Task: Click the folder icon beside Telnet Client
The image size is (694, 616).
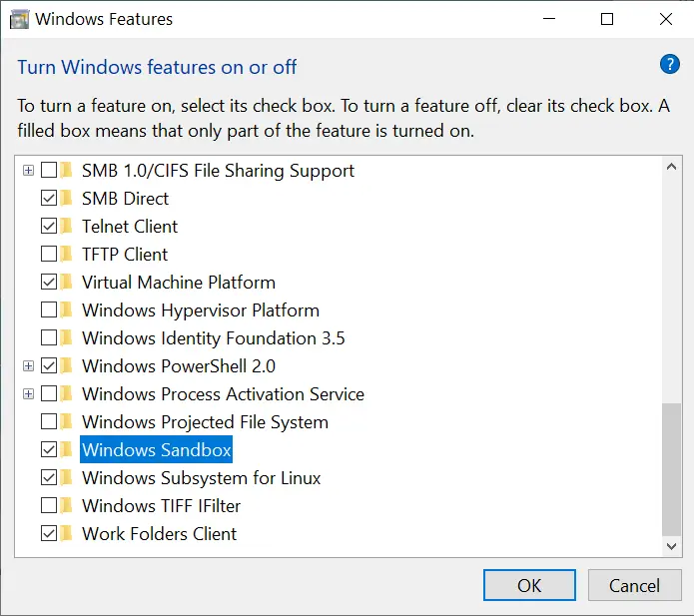Action: (x=66, y=227)
